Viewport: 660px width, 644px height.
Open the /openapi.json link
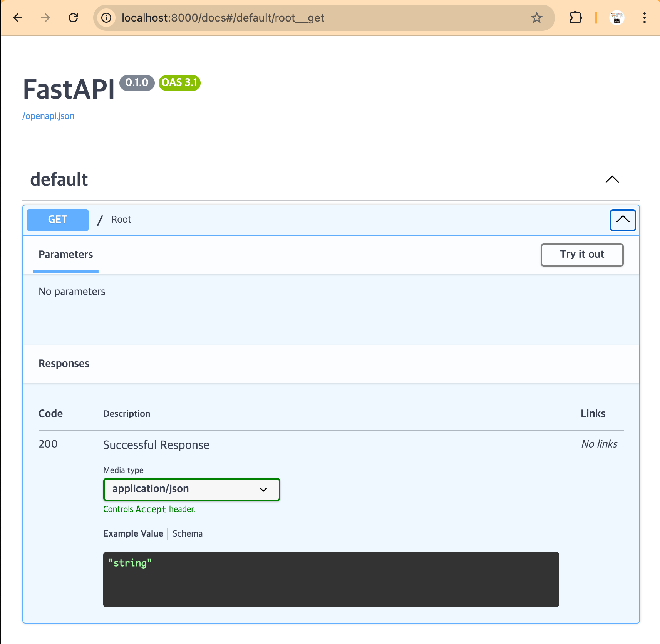click(x=49, y=116)
